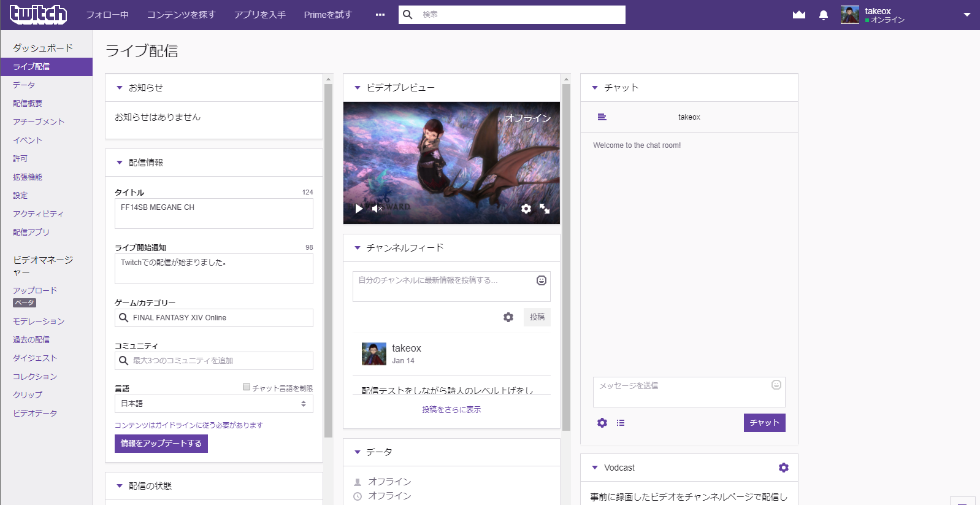This screenshot has height=505, width=980.
Task: Play the video preview
Action: click(x=359, y=209)
